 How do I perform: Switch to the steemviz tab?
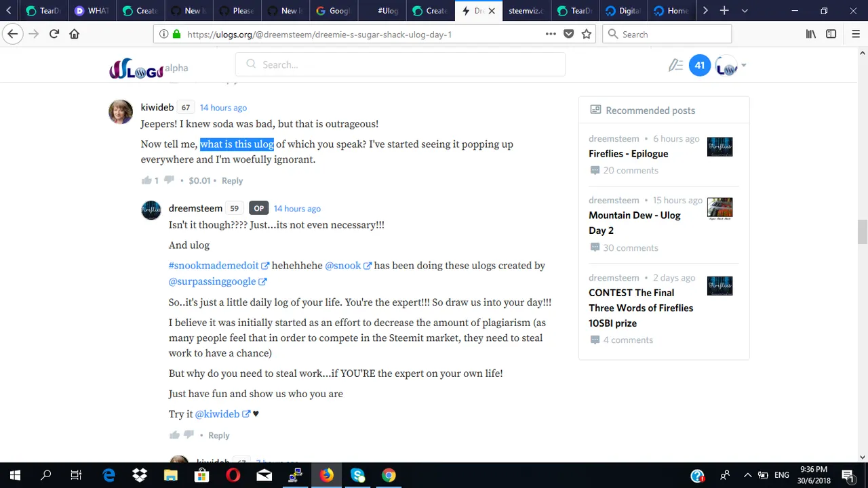point(526,11)
